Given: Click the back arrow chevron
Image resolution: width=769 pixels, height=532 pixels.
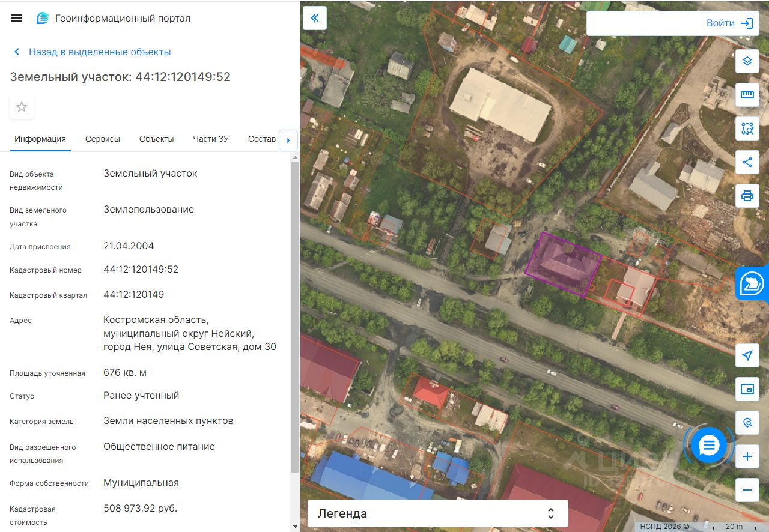Looking at the screenshot, I should (x=17, y=52).
